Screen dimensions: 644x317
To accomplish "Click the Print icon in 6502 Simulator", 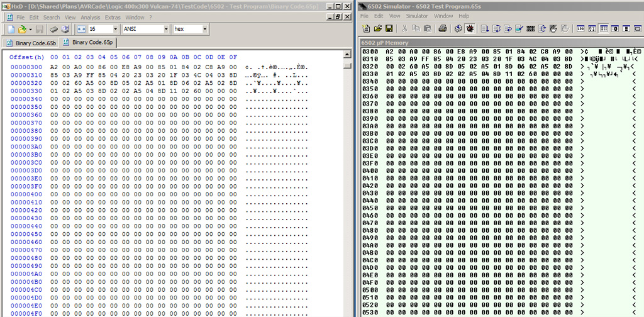I will coord(442,28).
